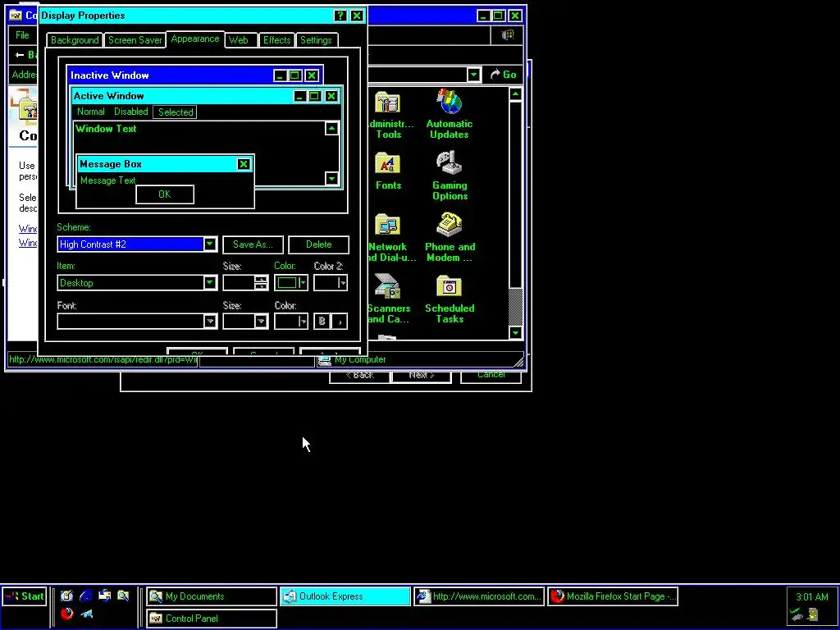Click the Selected menu item in preview

[176, 112]
